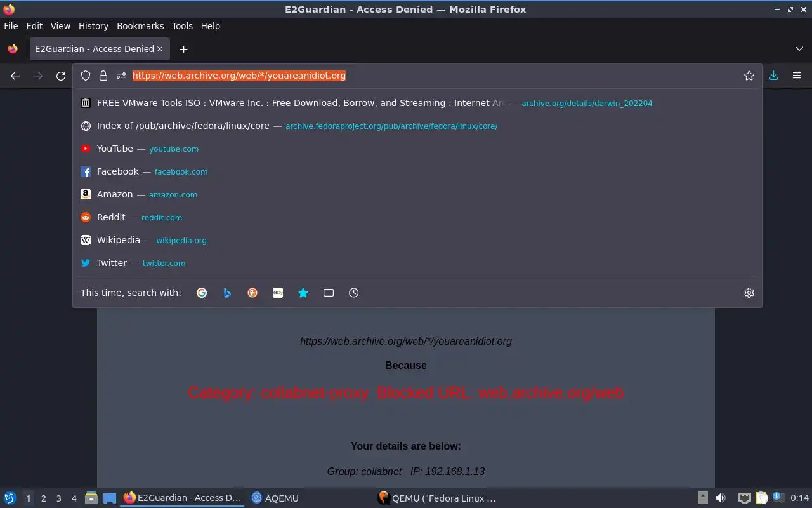812x508 pixels.
Task: Click the blocked URL text on page
Action: point(406,342)
